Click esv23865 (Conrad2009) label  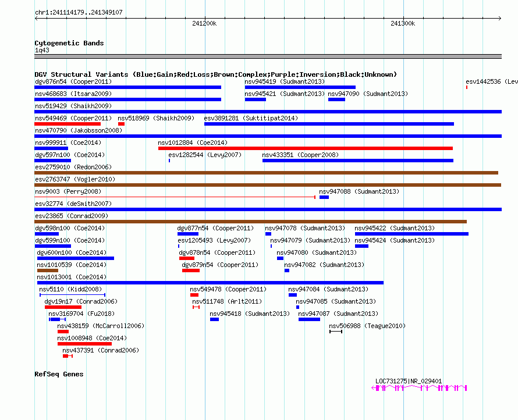point(72,216)
